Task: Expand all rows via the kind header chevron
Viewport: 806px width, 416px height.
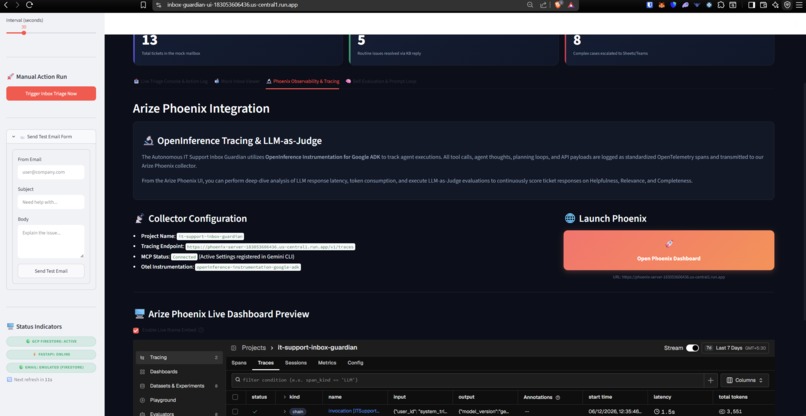Action: tap(284, 397)
